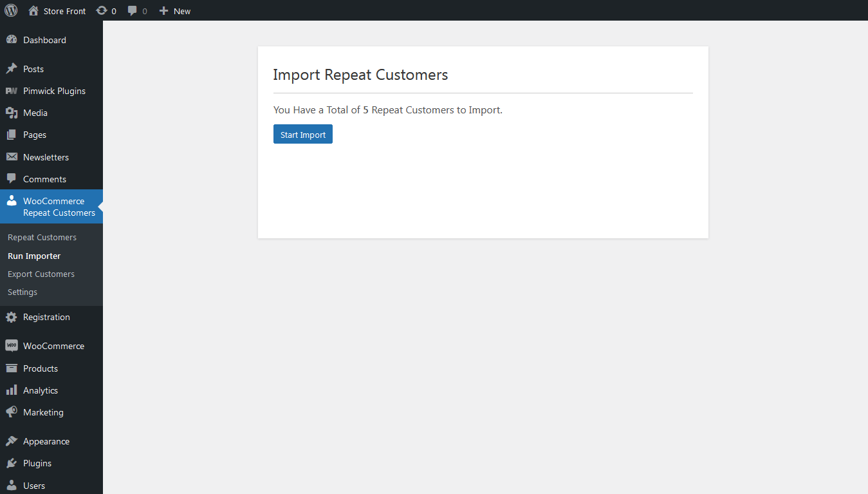Click the house icon next to Store Front

coord(32,10)
